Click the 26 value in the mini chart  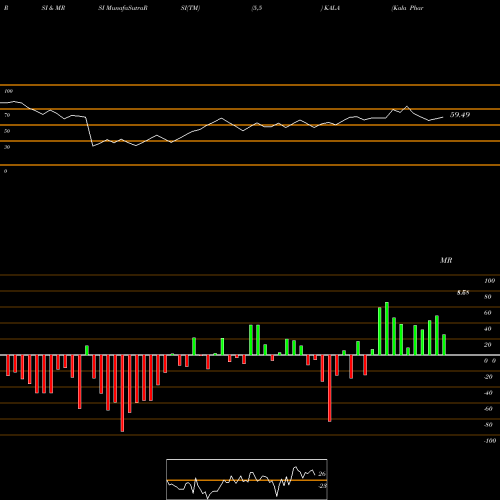322,474
